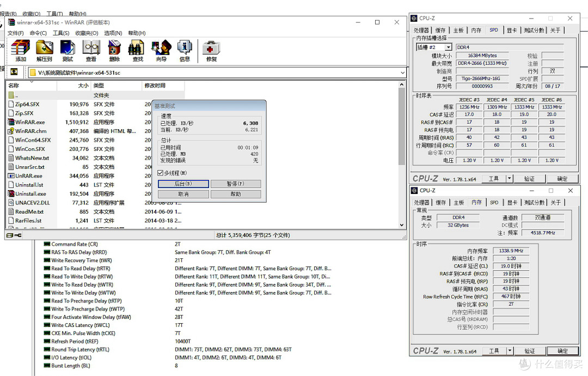Click the file list scroll-down arrow
The width and height of the screenshot is (588, 376).
point(402,225)
